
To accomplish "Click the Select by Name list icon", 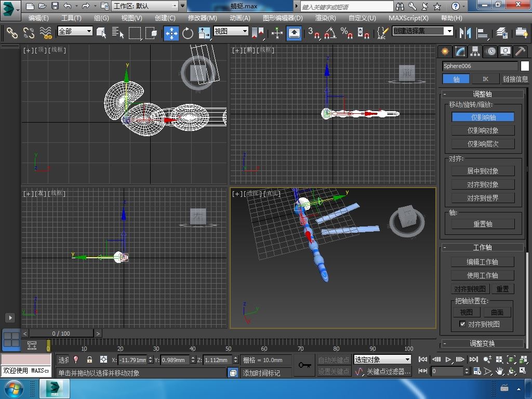I will coord(118,33).
